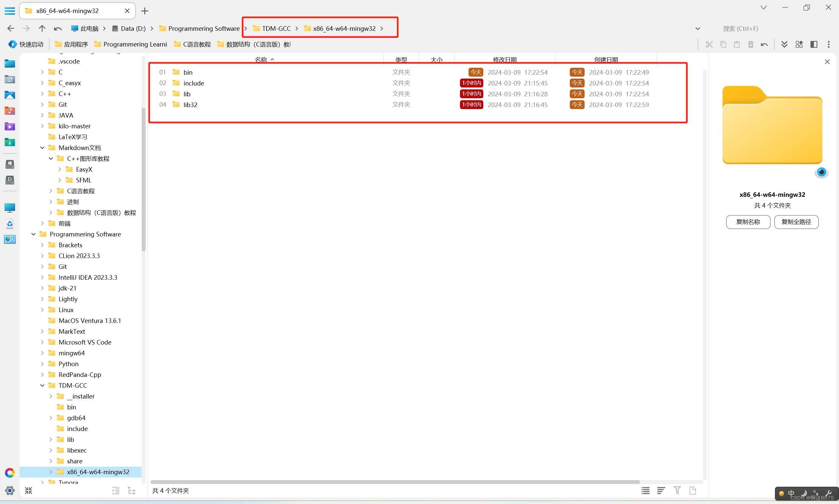Open the settings gear in left sidebar

(10, 490)
